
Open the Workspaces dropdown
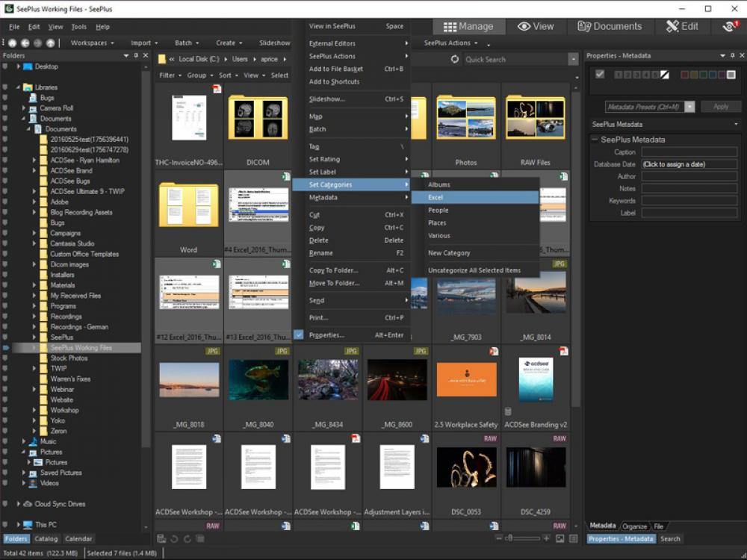[90, 43]
